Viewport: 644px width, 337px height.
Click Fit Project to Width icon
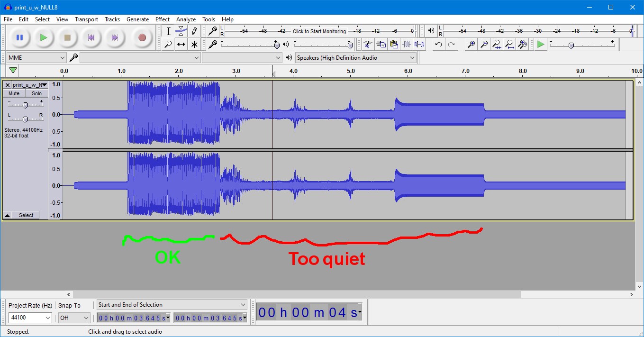click(x=509, y=44)
